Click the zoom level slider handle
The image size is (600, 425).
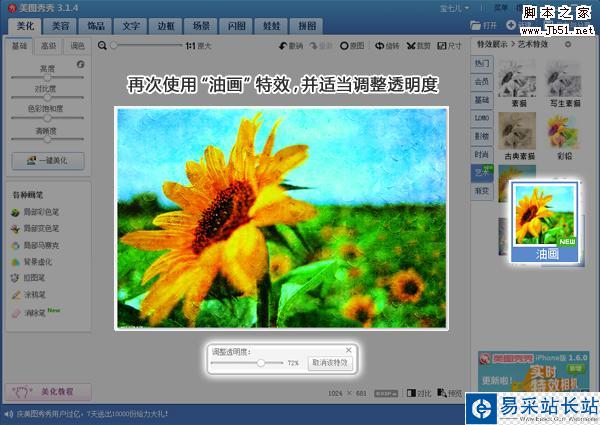pos(113,46)
